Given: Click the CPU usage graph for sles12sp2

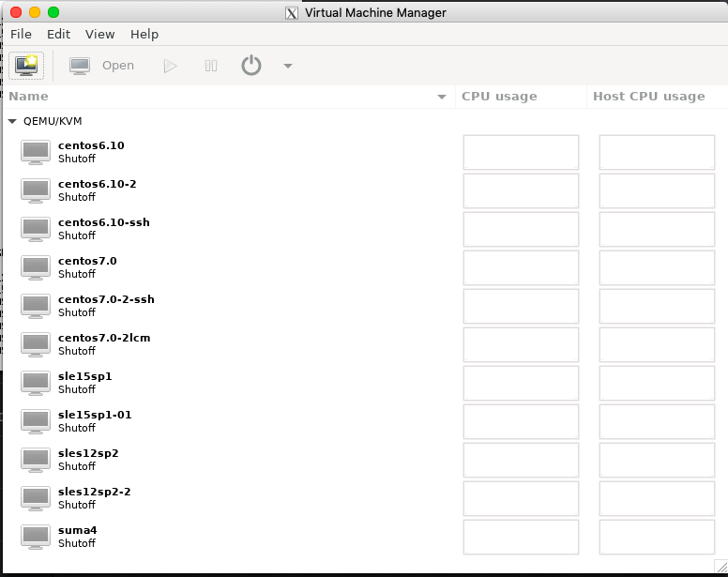Looking at the screenshot, I should click(521, 460).
